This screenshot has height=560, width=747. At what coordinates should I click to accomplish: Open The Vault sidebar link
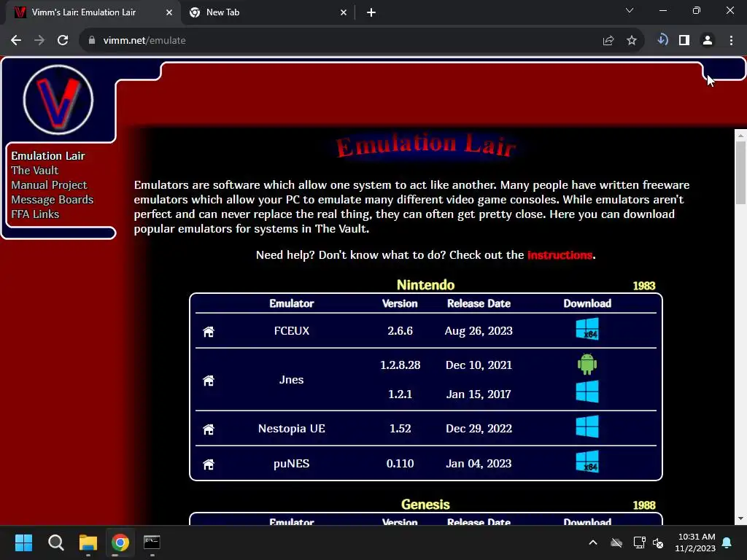35,171
